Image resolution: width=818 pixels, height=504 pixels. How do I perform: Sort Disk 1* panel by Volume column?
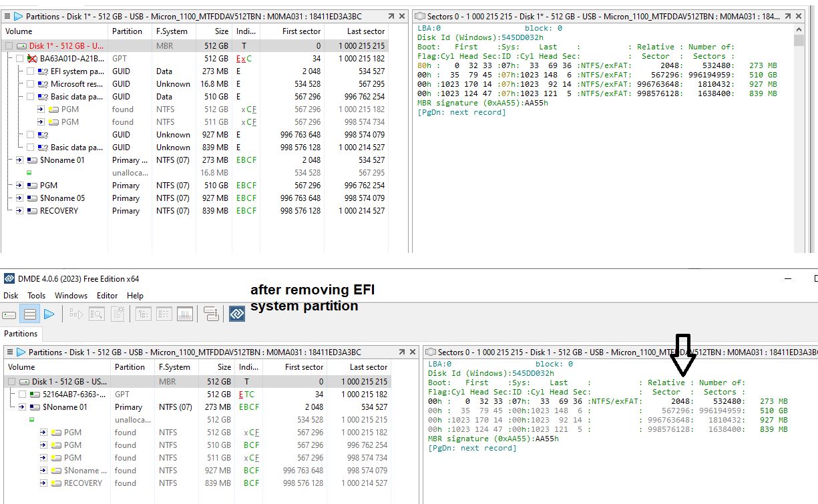pos(55,31)
